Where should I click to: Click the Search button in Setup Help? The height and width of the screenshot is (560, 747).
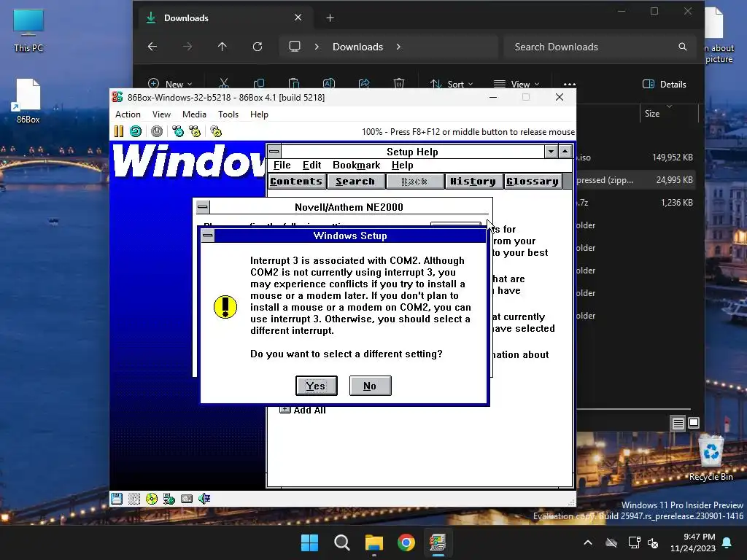(355, 182)
